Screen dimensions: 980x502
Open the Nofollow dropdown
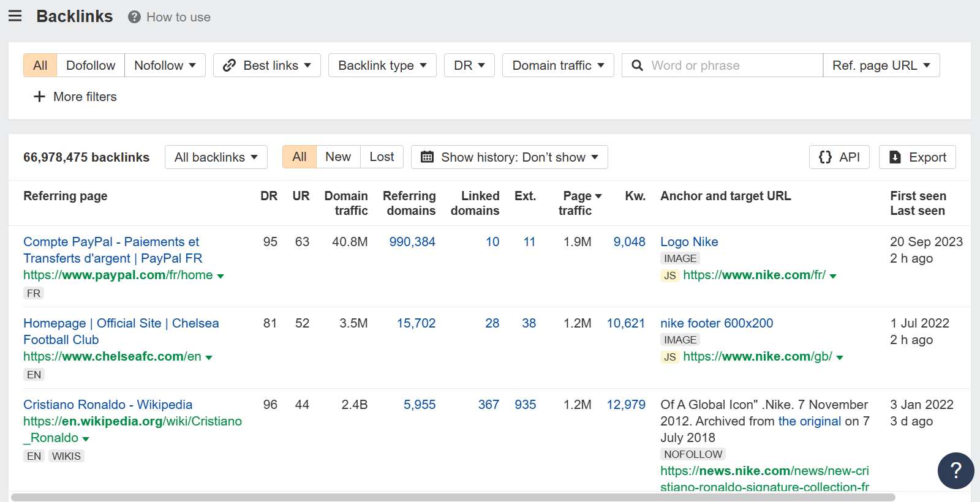click(x=165, y=66)
